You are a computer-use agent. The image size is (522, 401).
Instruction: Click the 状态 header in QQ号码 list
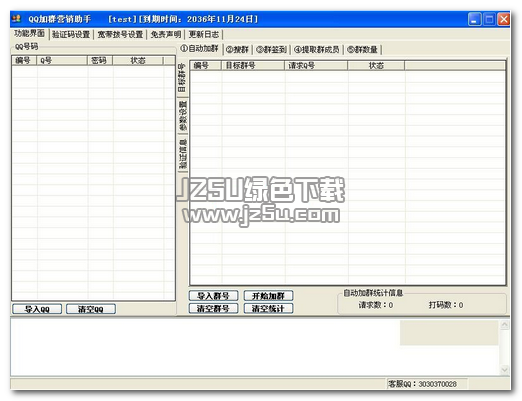(x=138, y=60)
